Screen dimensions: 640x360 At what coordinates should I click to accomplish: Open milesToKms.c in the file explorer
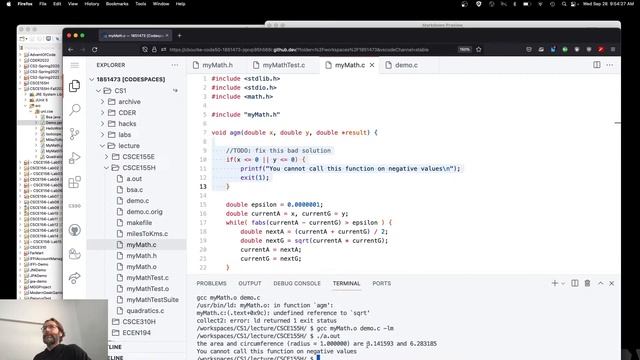147,234
